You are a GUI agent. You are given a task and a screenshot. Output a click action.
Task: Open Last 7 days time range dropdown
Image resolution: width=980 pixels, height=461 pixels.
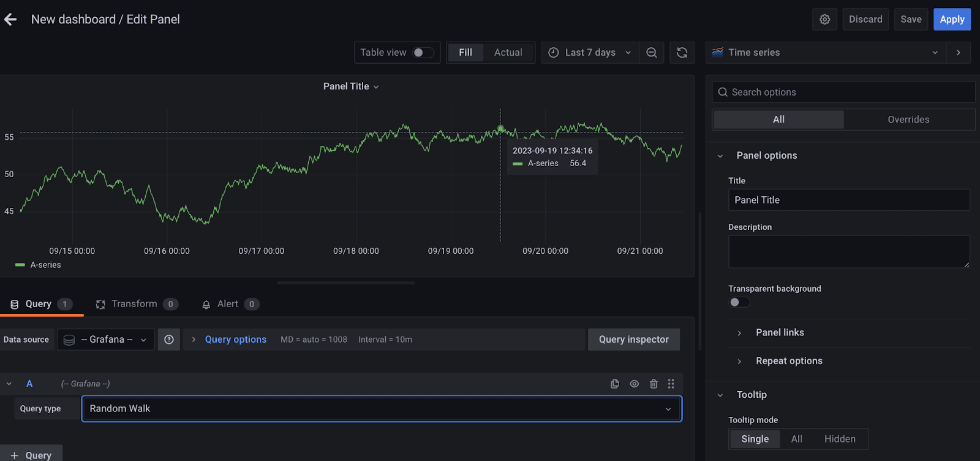[x=590, y=53]
